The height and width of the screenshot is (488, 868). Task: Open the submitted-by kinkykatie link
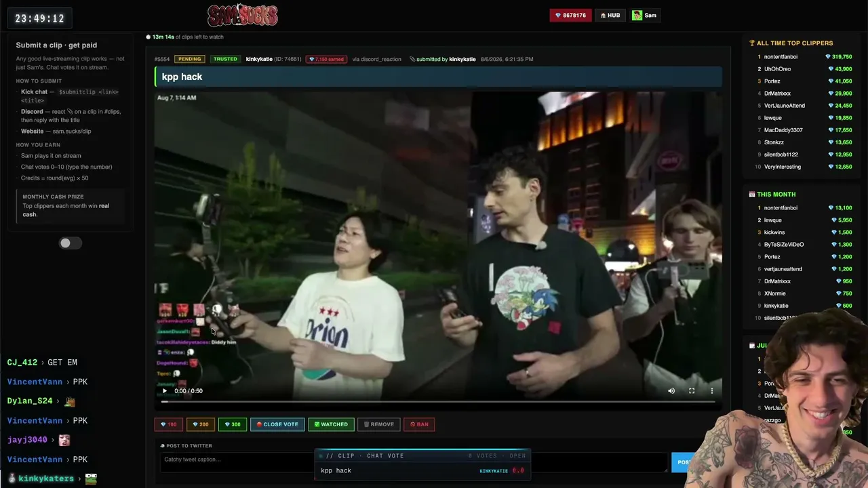tap(443, 59)
